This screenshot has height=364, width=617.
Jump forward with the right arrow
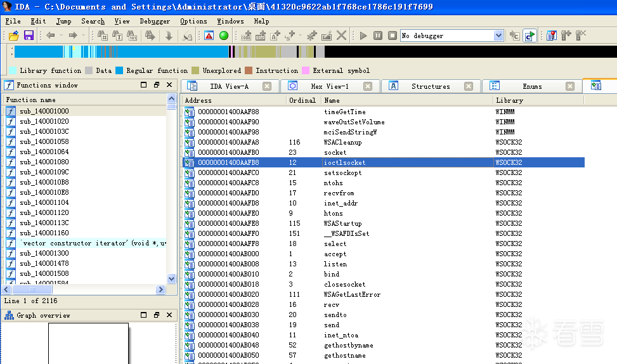73,36
